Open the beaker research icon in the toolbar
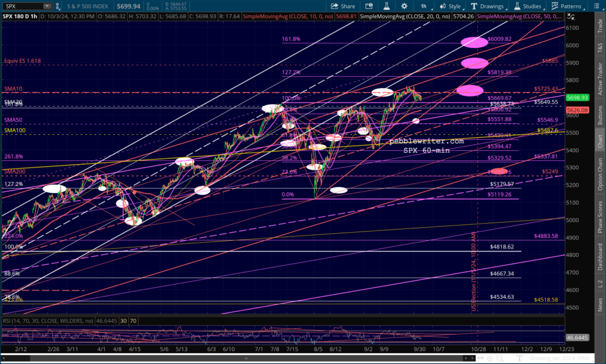The image size is (606, 364). point(386,6)
